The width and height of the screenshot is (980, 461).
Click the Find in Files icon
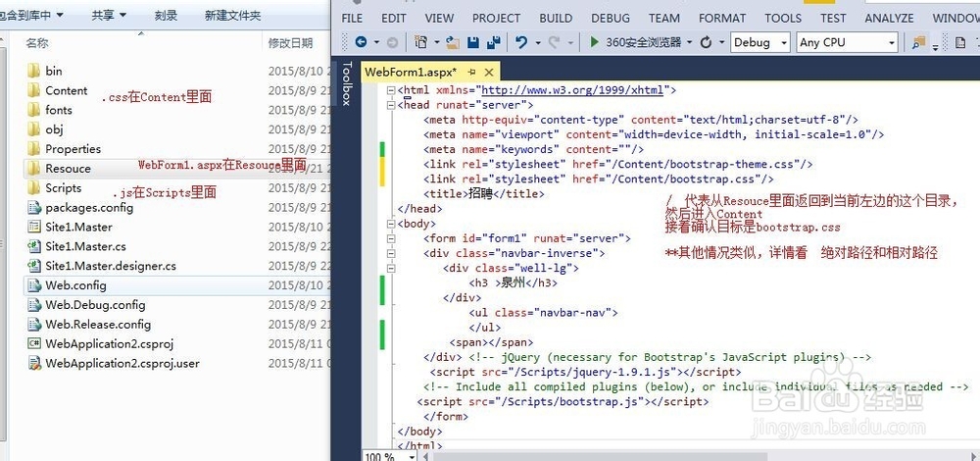click(918, 42)
